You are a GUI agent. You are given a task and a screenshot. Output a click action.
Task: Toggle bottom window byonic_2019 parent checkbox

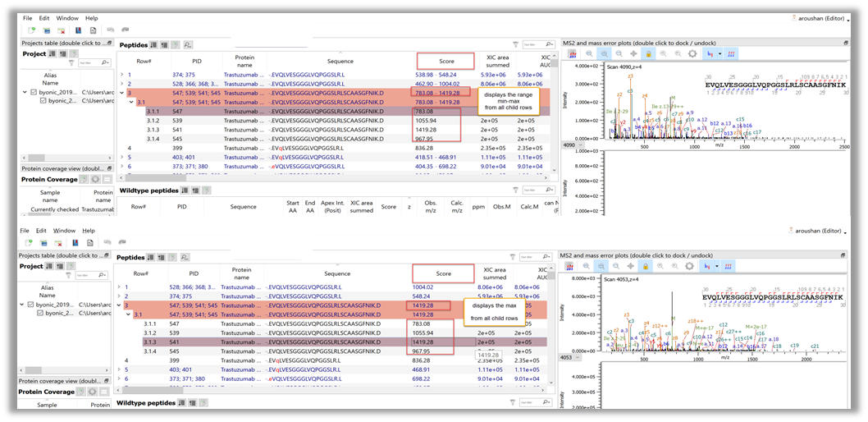32,305
